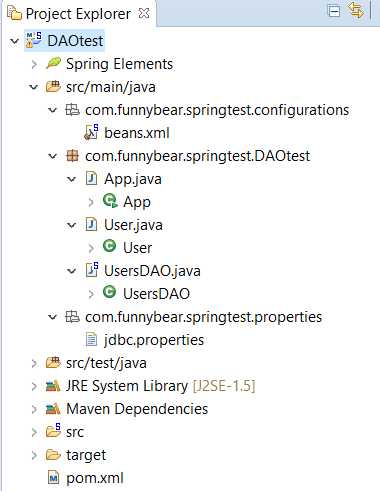Viewport: 380px width, 491px height.
Task: Click the UsersDAO.java file icon
Action: [x=92, y=270]
